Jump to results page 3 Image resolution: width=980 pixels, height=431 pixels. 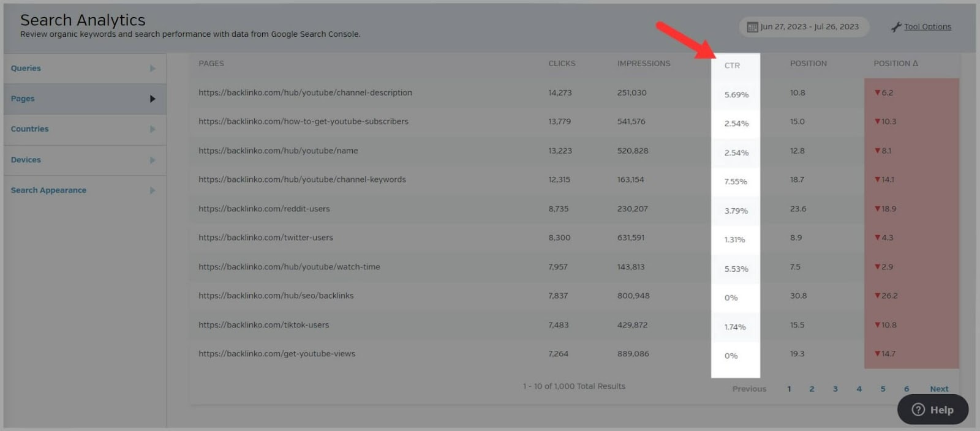pyautogui.click(x=835, y=389)
